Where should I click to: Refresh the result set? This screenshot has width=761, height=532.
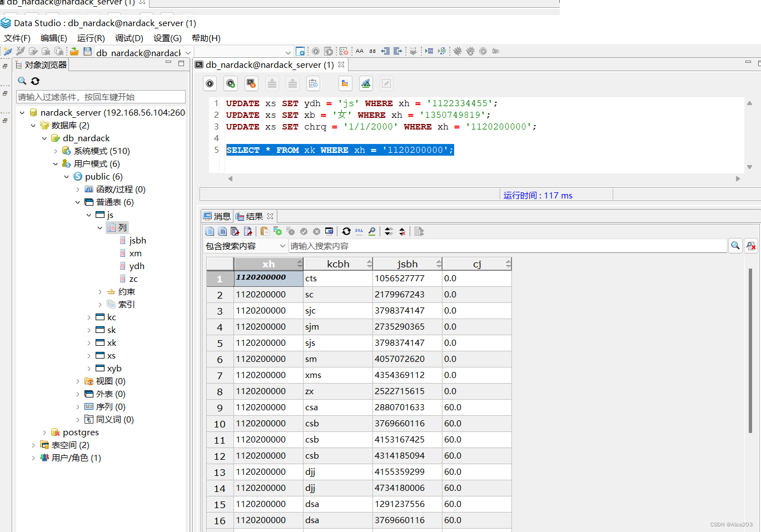346,231
